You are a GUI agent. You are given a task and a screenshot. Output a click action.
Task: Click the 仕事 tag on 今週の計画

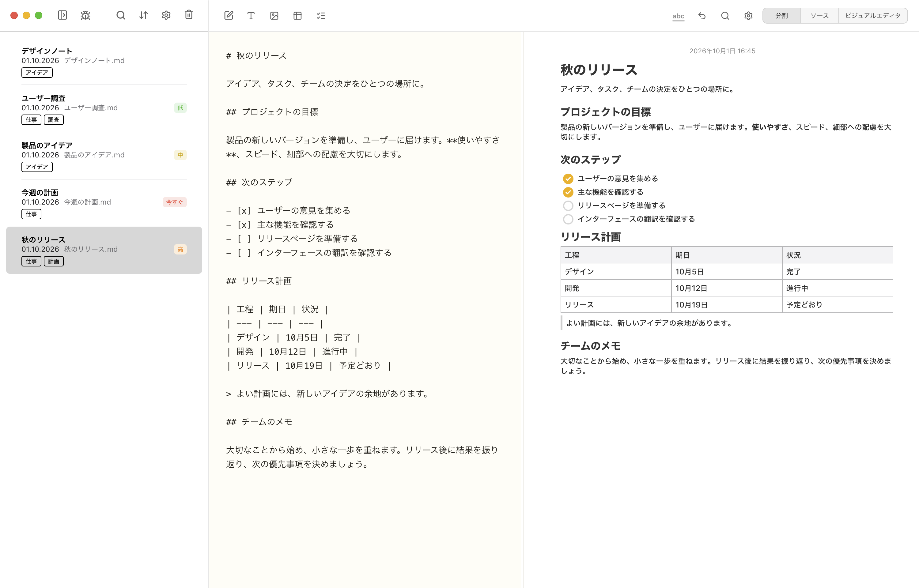[31, 214]
